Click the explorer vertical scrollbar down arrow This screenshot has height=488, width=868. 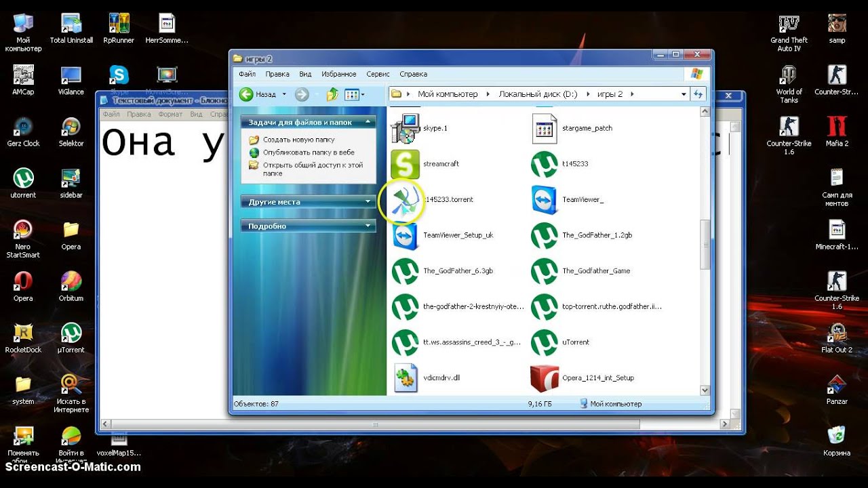(705, 390)
